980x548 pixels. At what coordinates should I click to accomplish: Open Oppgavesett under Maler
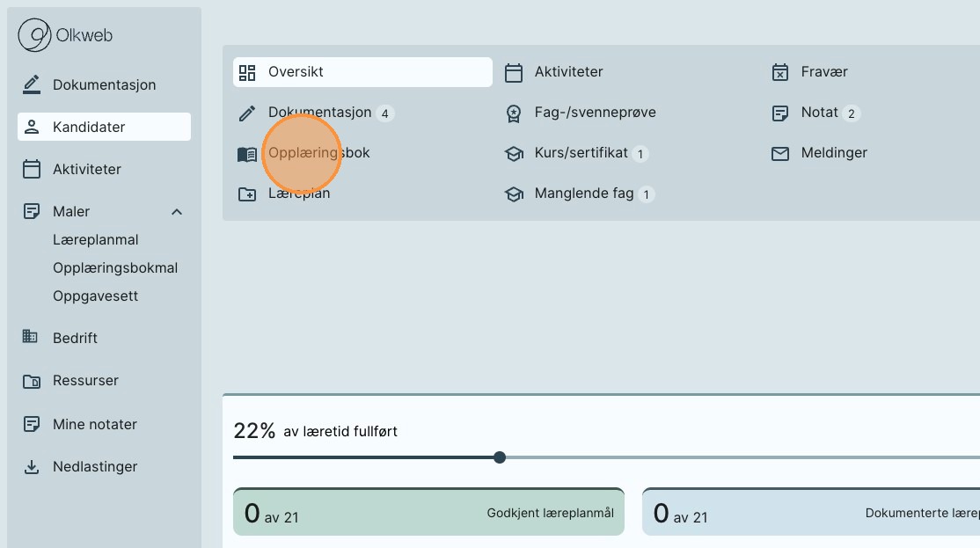coord(96,296)
